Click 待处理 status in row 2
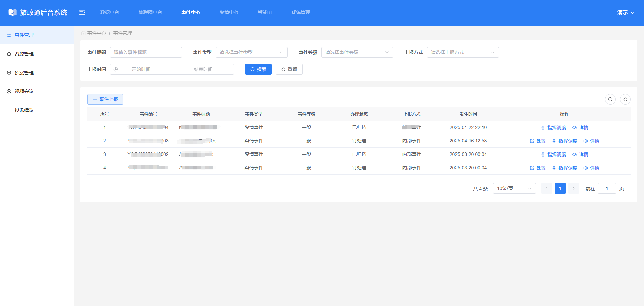Viewport: 644px width, 306px height. (x=359, y=141)
